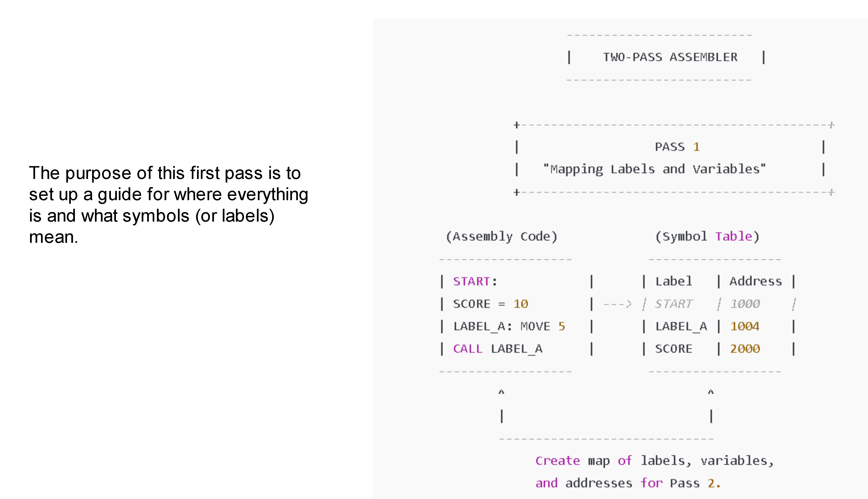This screenshot has width=868, height=499.
Task: Select the START: line in assembly code
Action: click(x=475, y=281)
